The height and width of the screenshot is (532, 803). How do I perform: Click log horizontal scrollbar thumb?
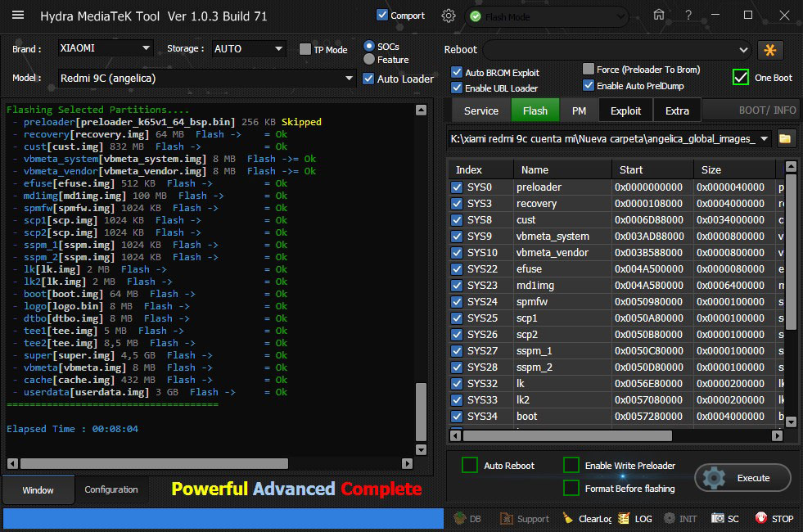tap(154, 463)
